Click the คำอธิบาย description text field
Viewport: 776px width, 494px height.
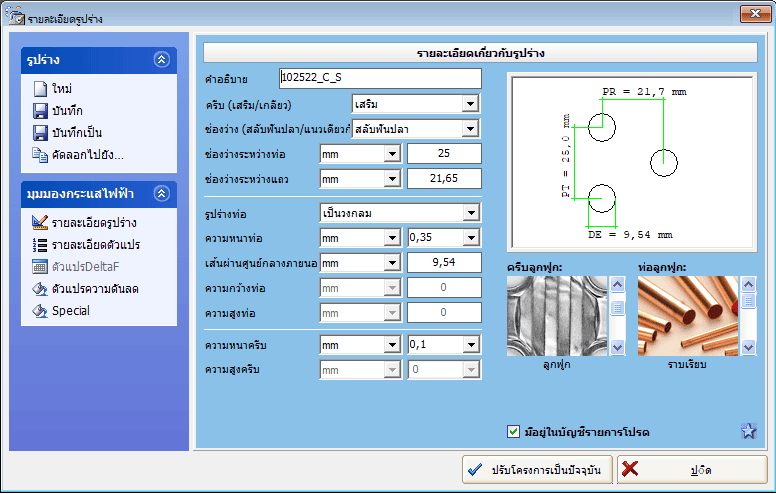click(380, 78)
